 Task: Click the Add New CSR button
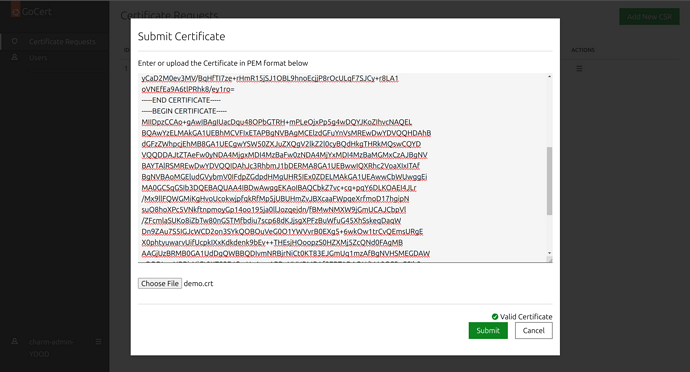point(649,17)
